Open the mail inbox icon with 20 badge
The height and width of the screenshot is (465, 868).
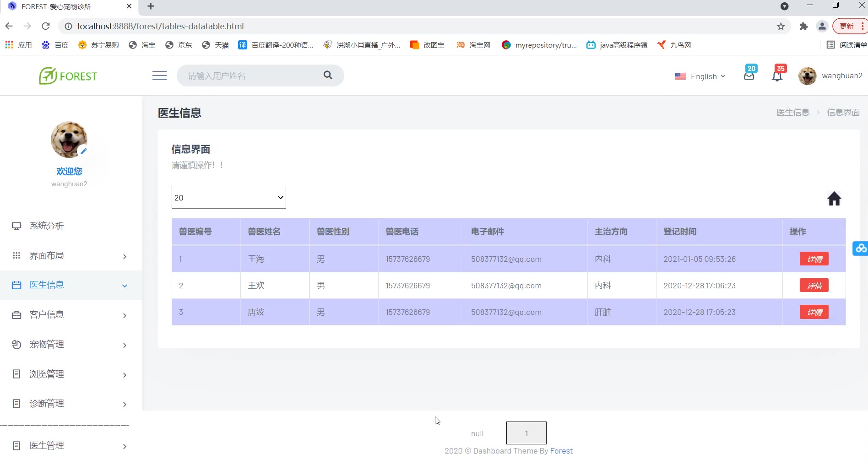(749, 76)
